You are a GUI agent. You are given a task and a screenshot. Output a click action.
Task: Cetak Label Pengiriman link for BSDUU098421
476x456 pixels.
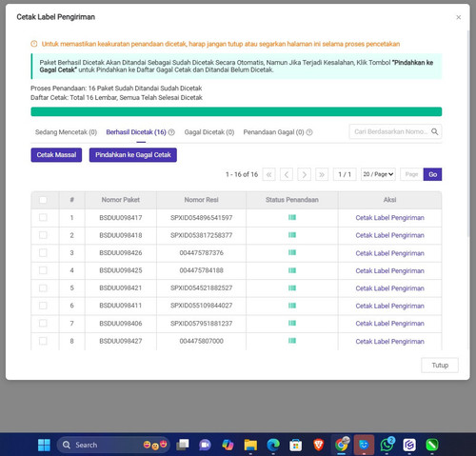click(389, 288)
